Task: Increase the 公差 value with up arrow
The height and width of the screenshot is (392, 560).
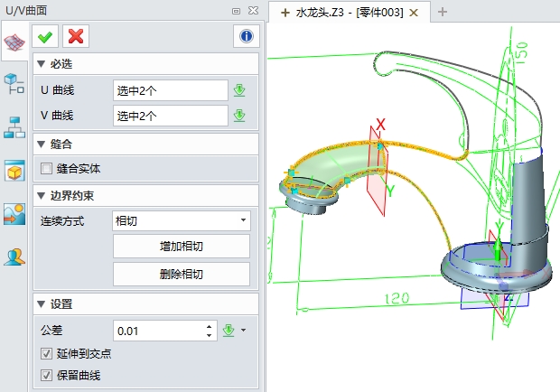Action: 210,326
